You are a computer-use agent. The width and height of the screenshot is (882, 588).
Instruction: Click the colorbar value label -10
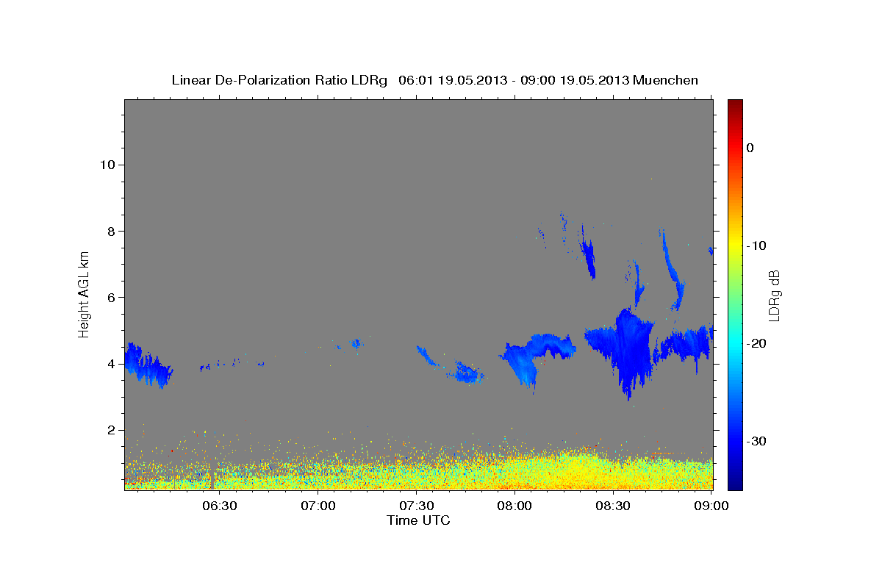(758, 245)
